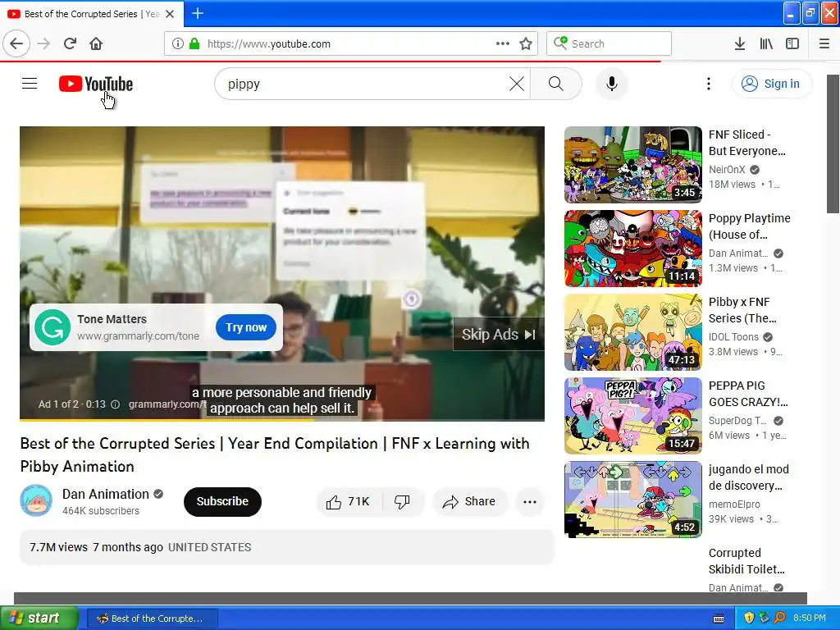Bookmark this page with the star icon
The height and width of the screenshot is (630, 840).
[x=526, y=43]
